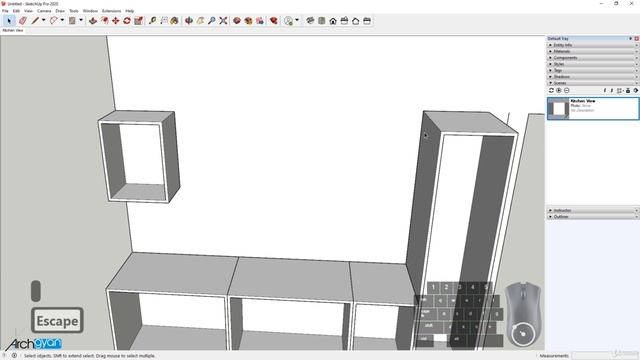Expand the Tags panel
The width and height of the screenshot is (640, 360).
coord(593,70)
